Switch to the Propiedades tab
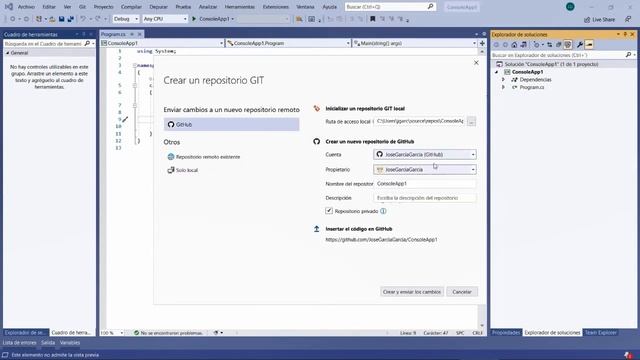The width and height of the screenshot is (640, 360). [x=506, y=333]
